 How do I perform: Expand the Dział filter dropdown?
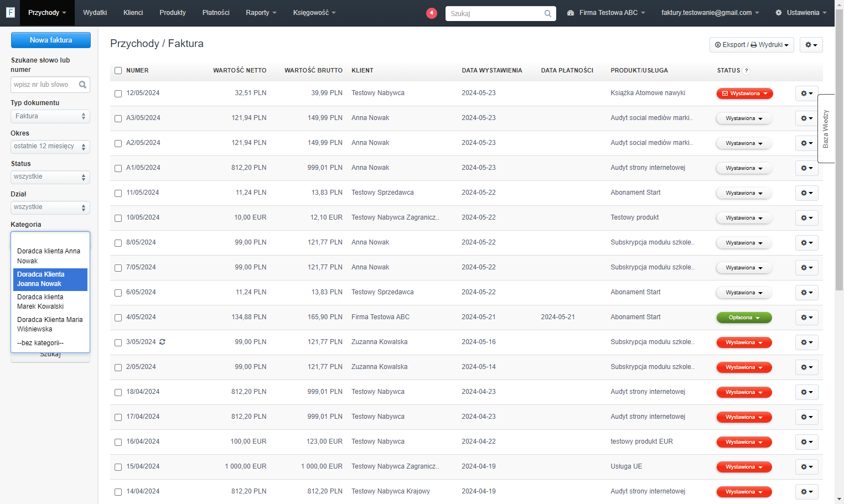point(50,207)
